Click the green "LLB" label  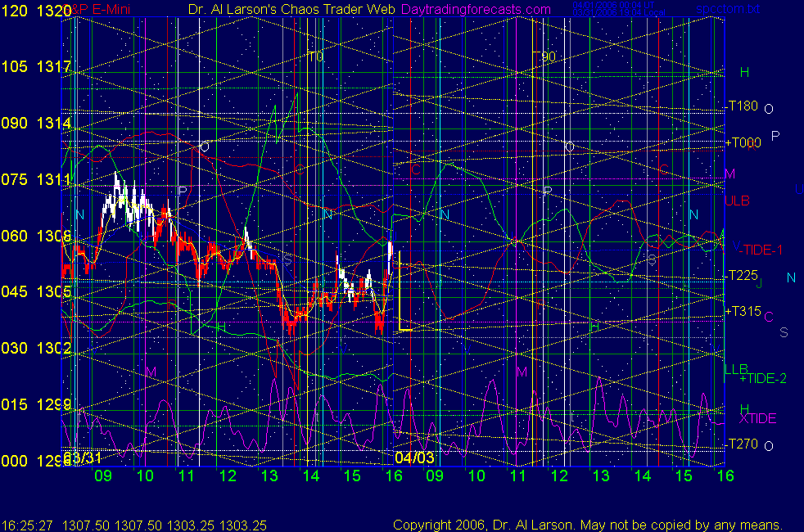[736, 369]
